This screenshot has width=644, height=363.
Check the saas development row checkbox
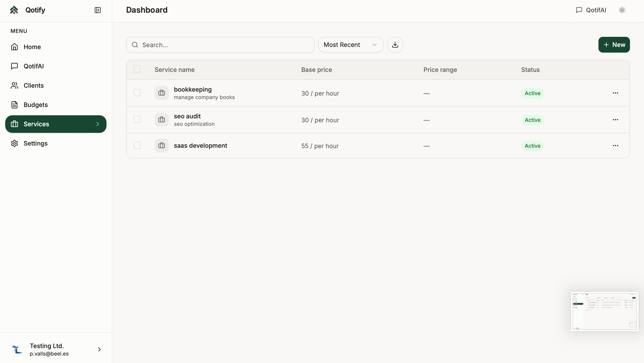pos(137,145)
